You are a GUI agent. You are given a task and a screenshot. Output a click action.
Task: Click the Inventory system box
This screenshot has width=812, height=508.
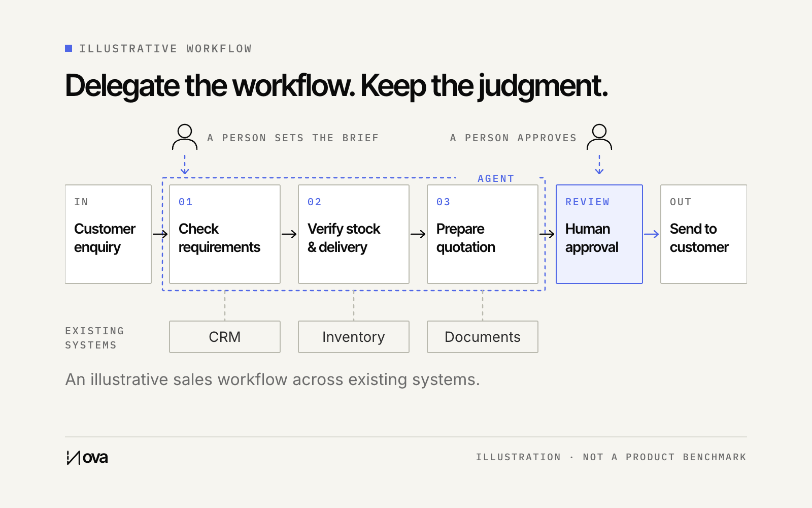[x=354, y=337]
